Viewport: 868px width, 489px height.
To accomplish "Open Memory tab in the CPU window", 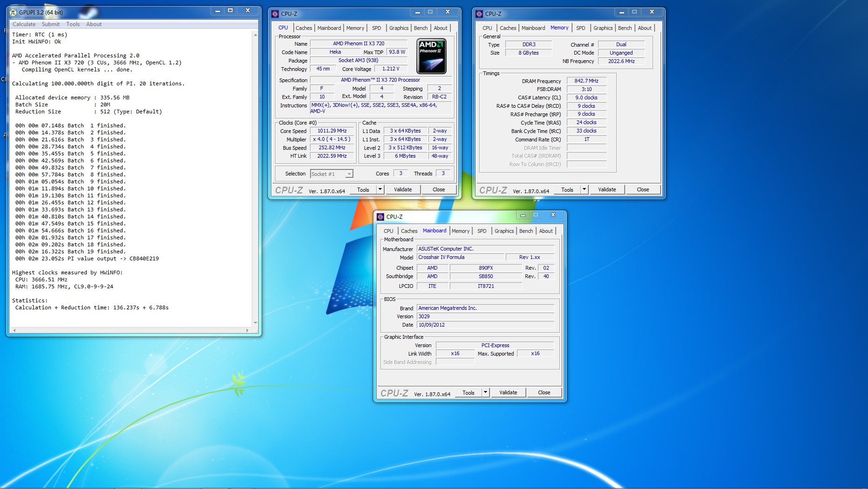I will (x=355, y=28).
